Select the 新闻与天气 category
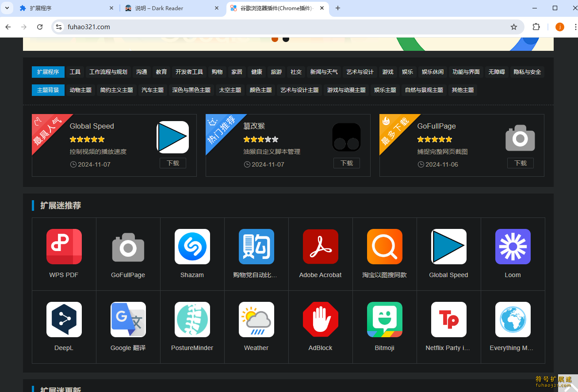Image resolution: width=578 pixels, height=392 pixels. point(324,72)
